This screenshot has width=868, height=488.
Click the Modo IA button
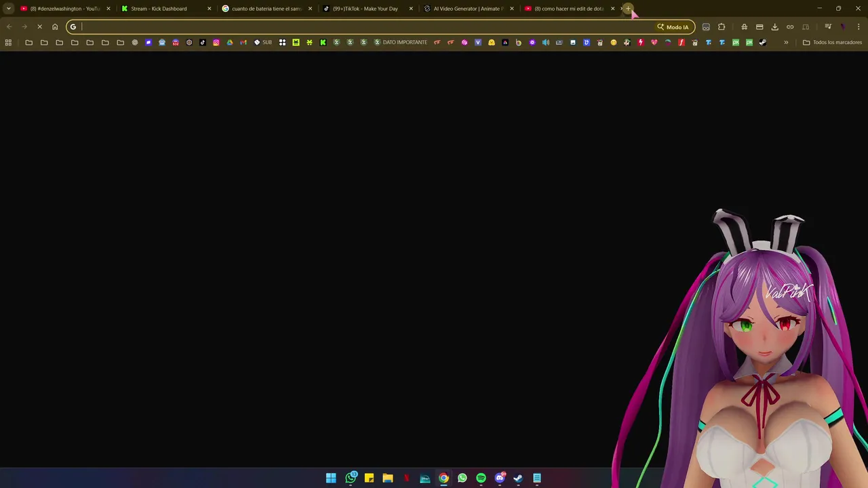pyautogui.click(x=673, y=27)
